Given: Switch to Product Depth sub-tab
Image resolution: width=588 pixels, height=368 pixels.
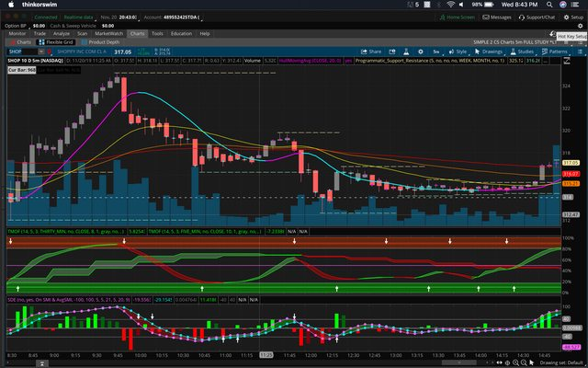Looking at the screenshot, I should [x=100, y=42].
